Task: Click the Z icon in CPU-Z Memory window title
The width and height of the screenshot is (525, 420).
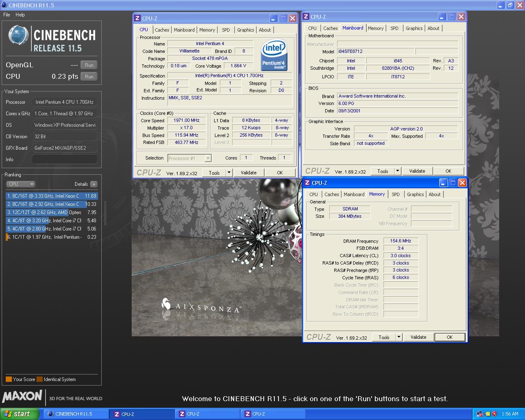Action: (x=307, y=183)
